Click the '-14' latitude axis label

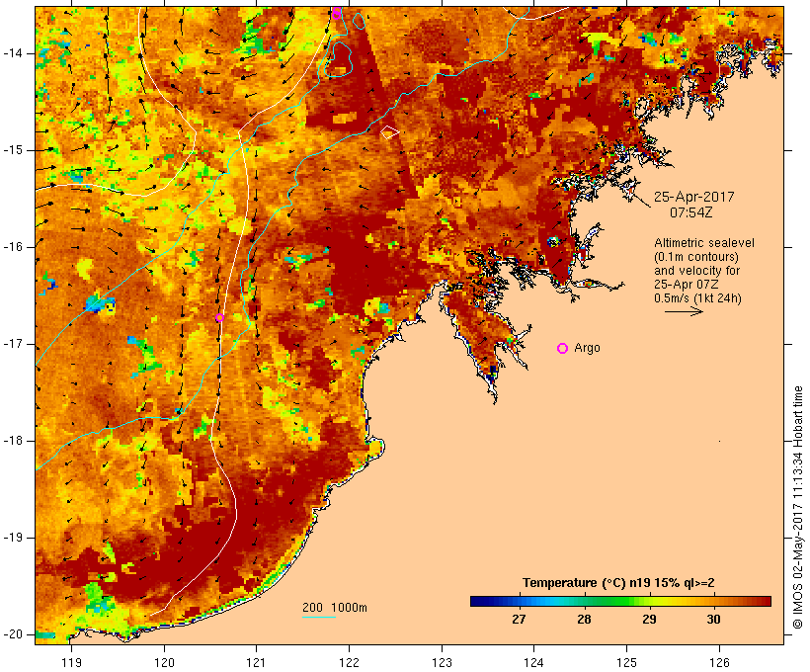coord(13,53)
